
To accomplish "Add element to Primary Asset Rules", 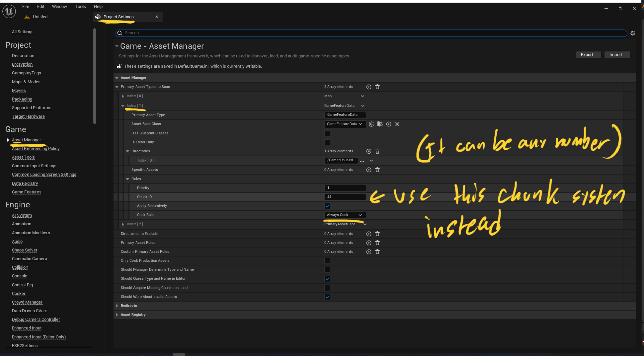I will click(x=369, y=243).
